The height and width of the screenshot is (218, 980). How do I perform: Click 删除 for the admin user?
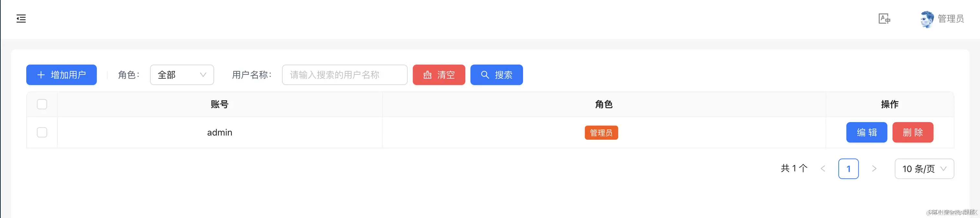click(913, 132)
